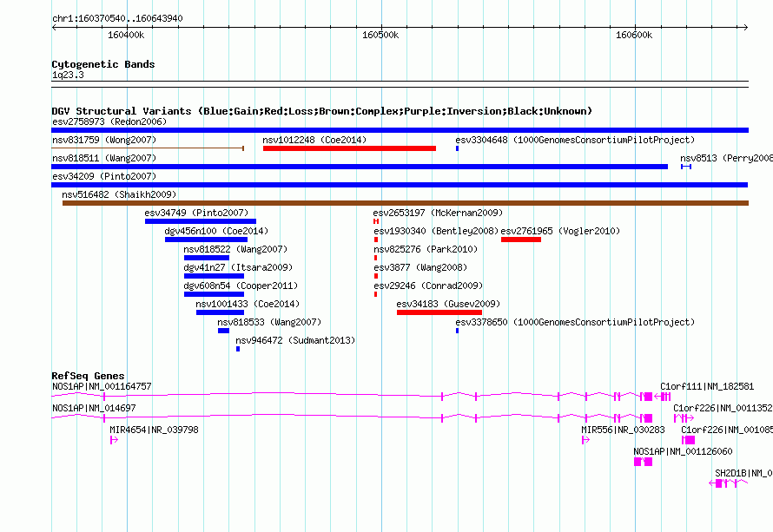
Task: Click the esv2758973 (Redon2006) variant label
Action: tap(109, 122)
